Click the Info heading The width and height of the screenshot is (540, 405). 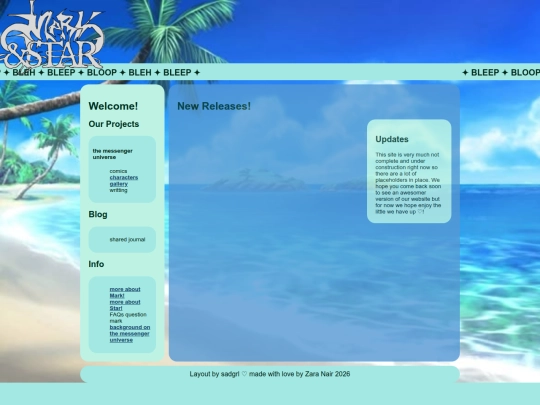[x=96, y=264]
